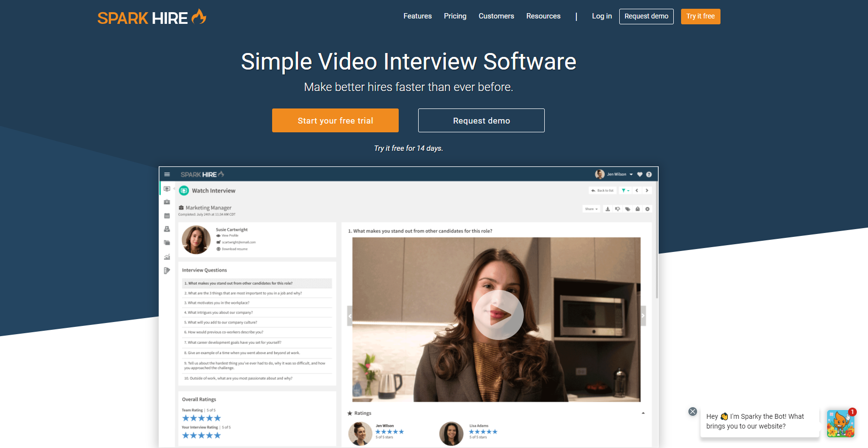
Task: Click the View Profile eye link
Action: (x=227, y=235)
